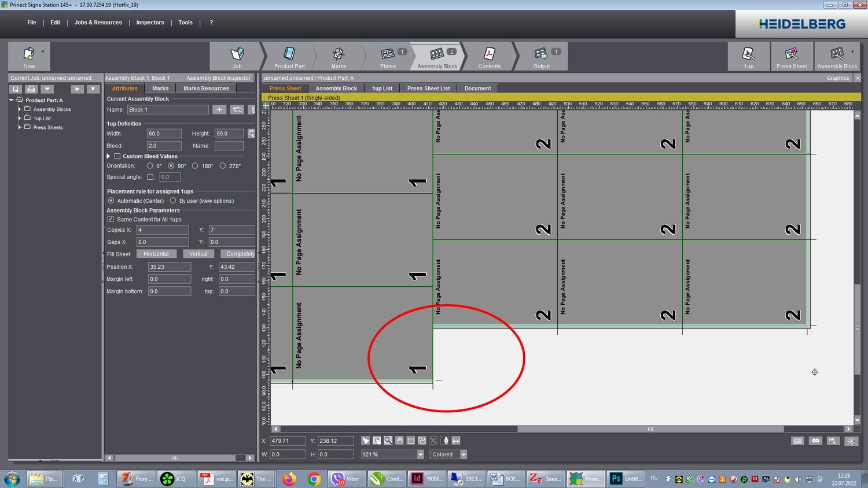Open the Tools menu
The width and height of the screenshot is (868, 488).
coord(185,23)
